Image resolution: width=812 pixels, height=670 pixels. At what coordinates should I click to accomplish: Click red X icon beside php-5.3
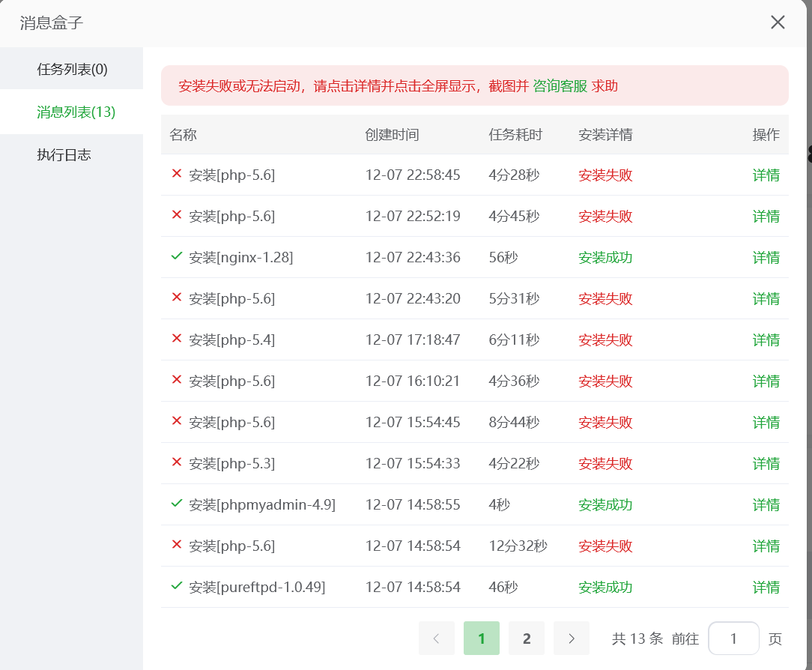tap(177, 462)
